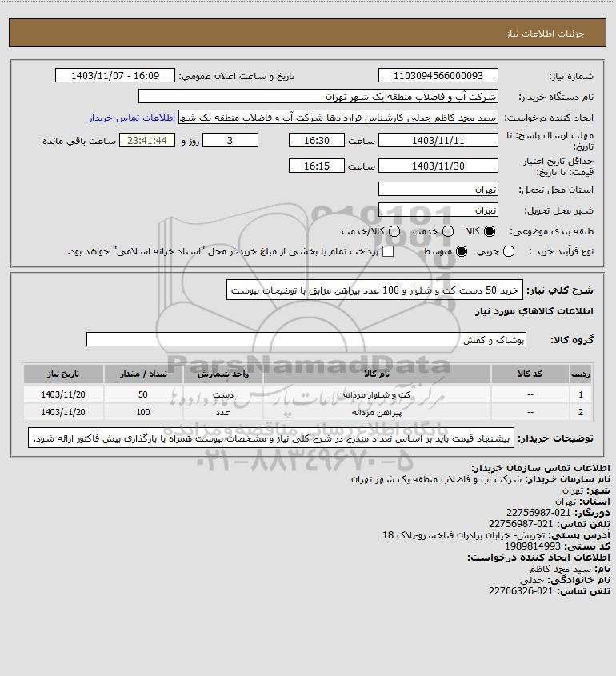
Task: Click the postal address with پلاک 18
Action: pyautogui.click(x=464, y=535)
